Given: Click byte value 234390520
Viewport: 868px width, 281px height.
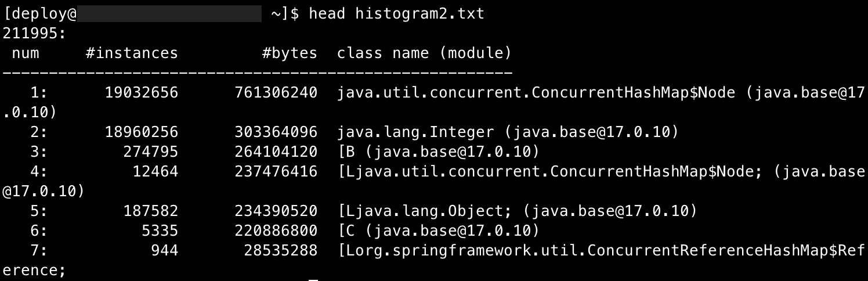Looking at the screenshot, I should [x=276, y=211].
